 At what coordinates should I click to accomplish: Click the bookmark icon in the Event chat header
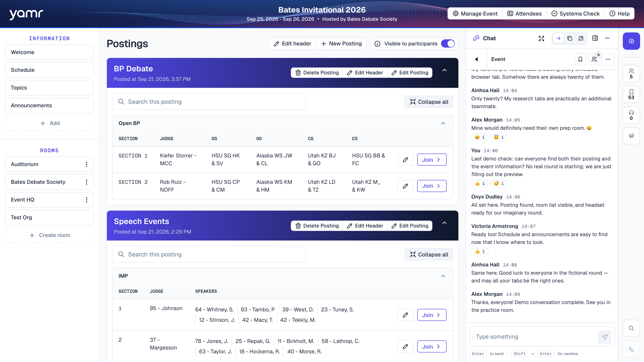point(580,59)
